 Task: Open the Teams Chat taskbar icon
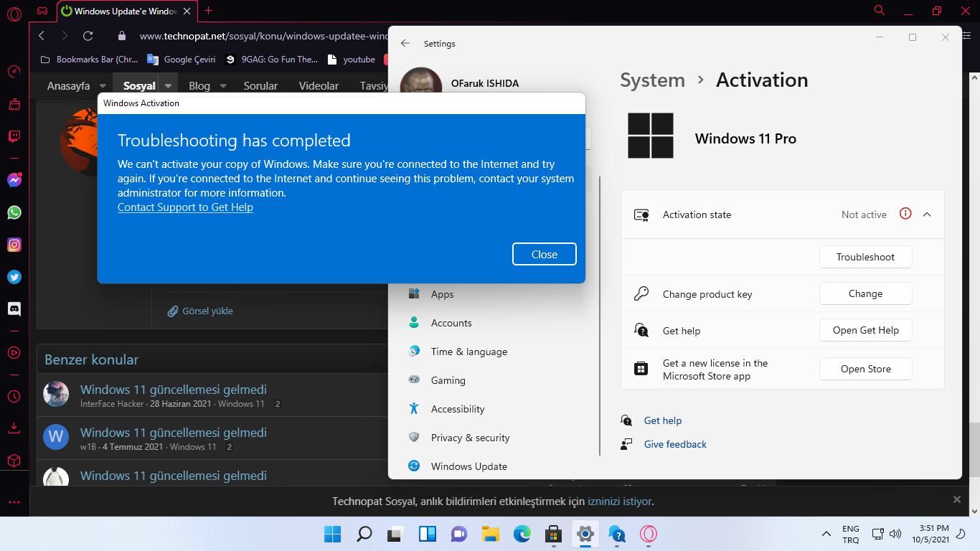point(459,534)
